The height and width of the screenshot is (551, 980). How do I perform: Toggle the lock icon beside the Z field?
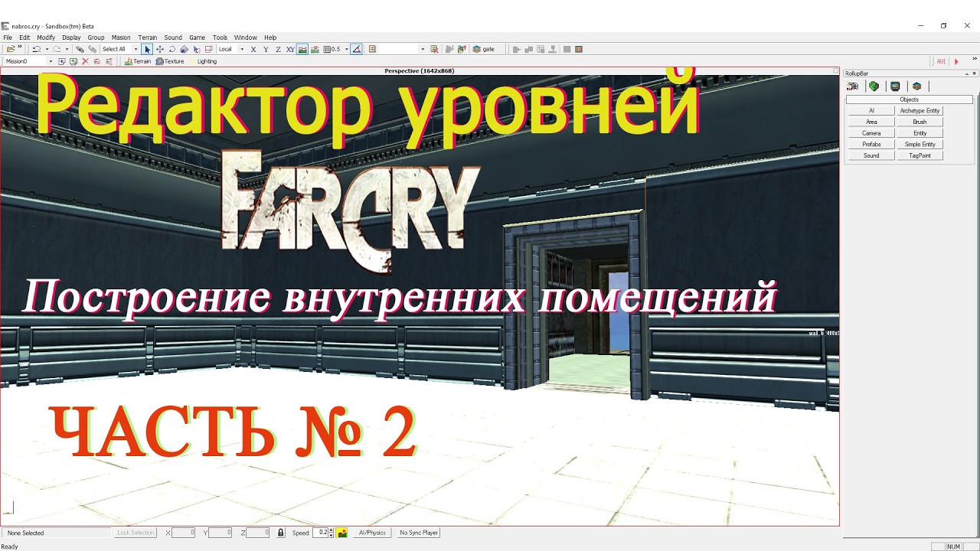click(x=281, y=533)
